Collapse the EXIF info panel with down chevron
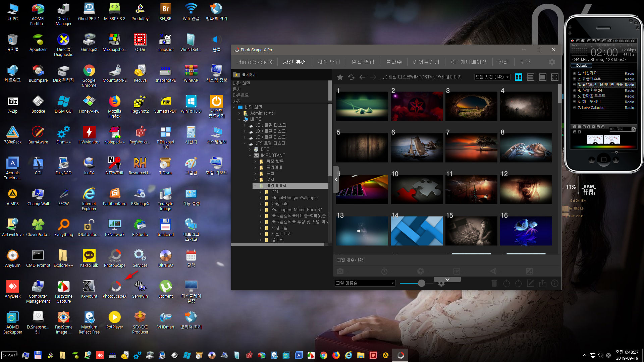 click(x=447, y=280)
